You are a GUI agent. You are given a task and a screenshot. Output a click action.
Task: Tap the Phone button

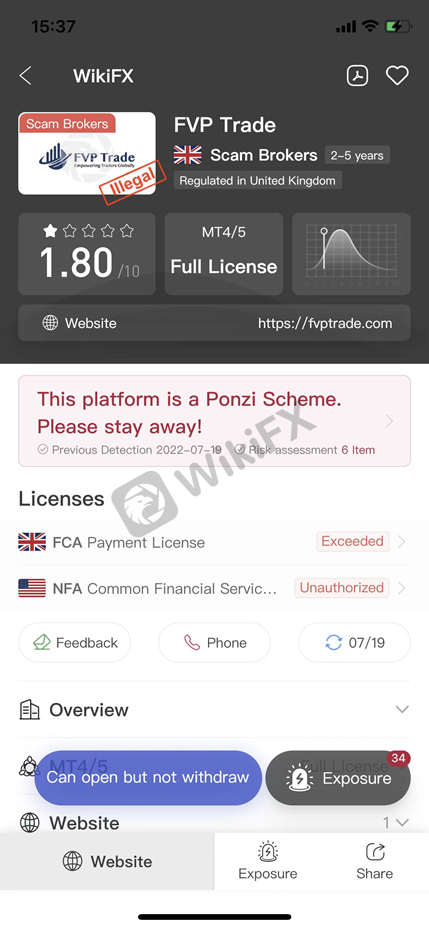(x=214, y=642)
